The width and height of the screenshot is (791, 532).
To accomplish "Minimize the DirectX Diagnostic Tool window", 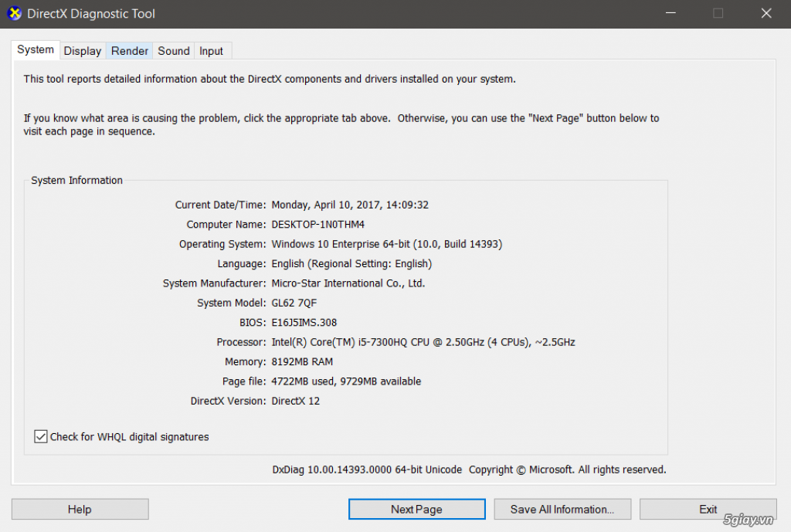I will tap(670, 14).
